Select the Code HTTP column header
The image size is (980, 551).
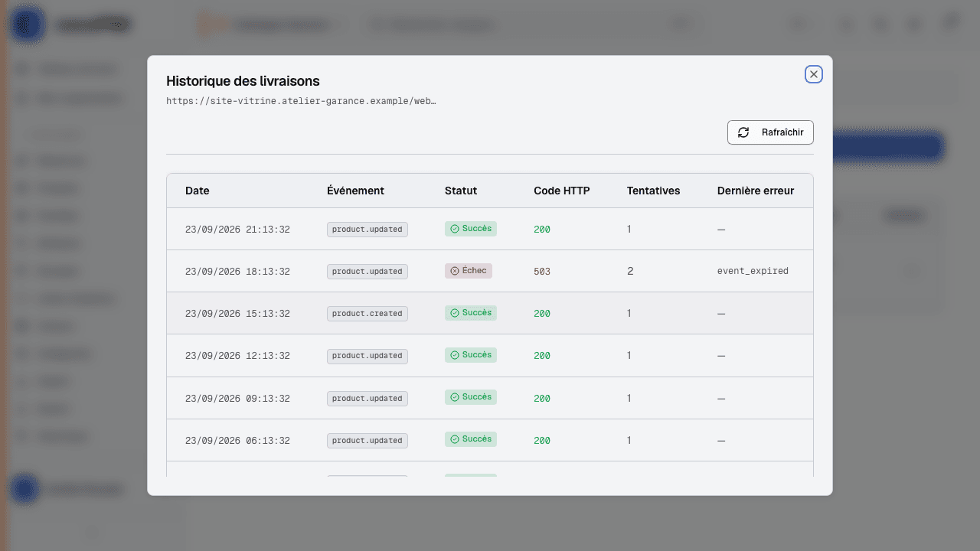pyautogui.click(x=562, y=191)
